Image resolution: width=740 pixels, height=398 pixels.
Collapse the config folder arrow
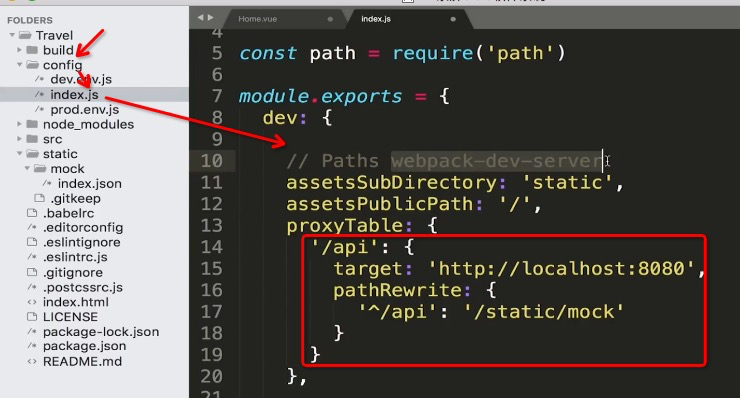point(19,65)
